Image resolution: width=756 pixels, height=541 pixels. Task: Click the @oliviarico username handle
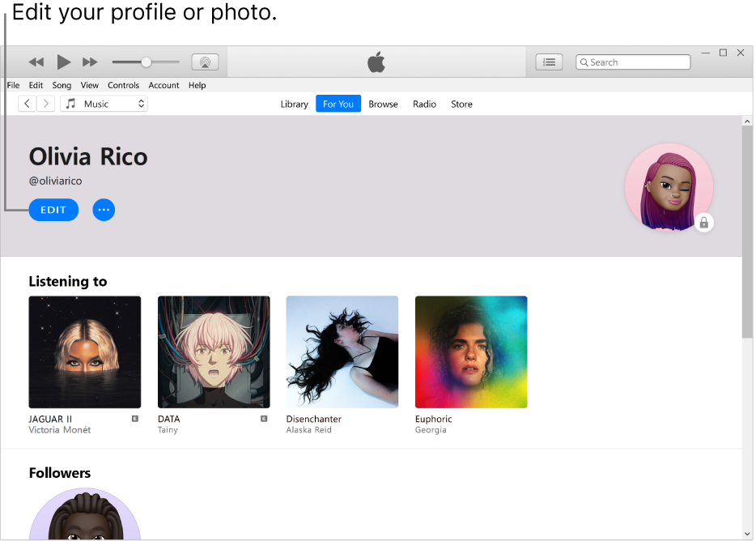click(56, 181)
